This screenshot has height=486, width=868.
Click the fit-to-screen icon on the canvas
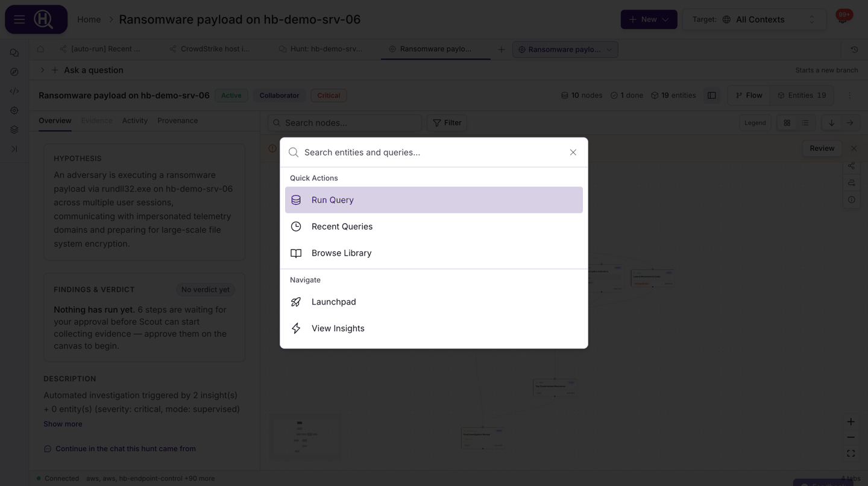coord(851,453)
